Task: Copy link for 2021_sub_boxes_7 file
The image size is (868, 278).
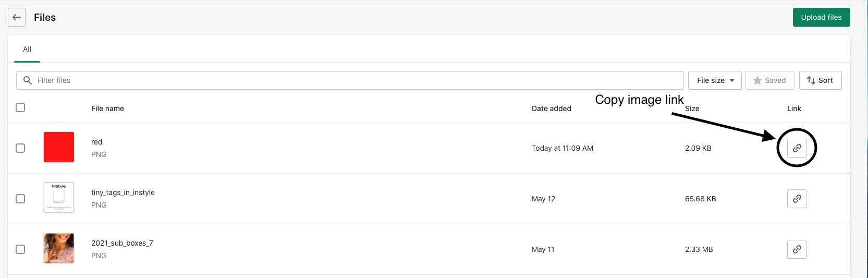Action: (x=797, y=249)
